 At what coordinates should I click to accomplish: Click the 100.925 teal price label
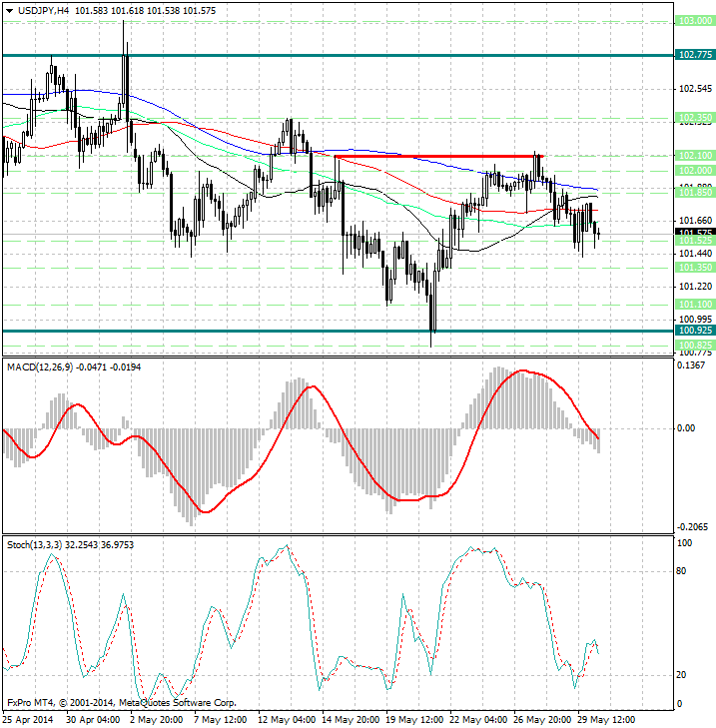(694, 330)
